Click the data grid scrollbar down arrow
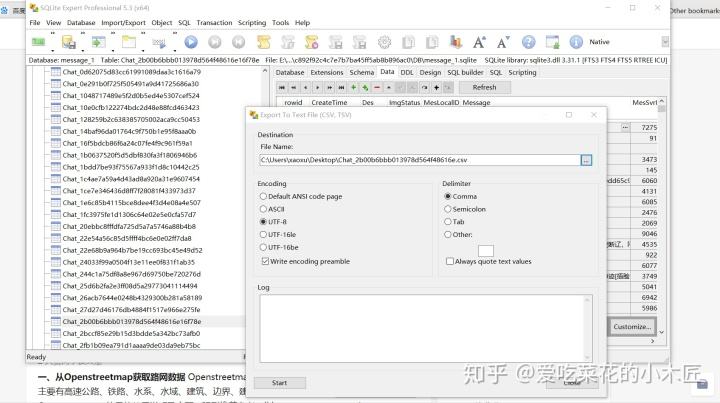The height and width of the screenshot is (403, 720). (661, 332)
